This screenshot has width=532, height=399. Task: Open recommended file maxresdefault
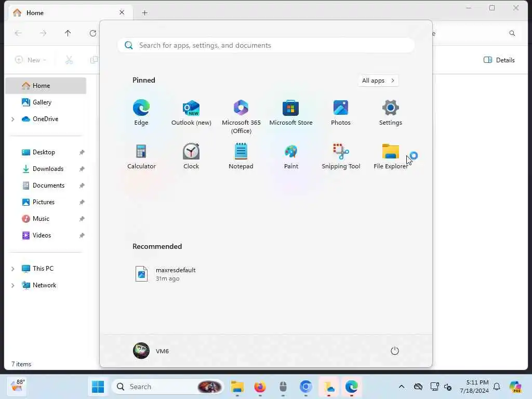pos(166,274)
